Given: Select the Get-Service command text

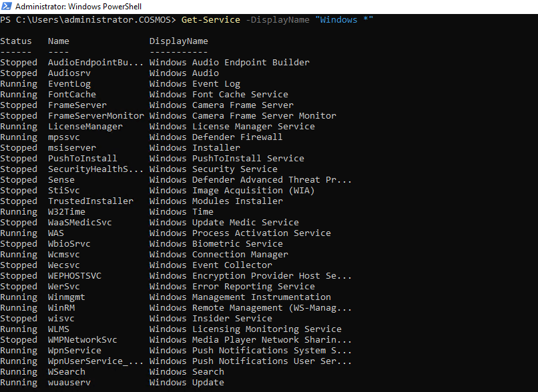Looking at the screenshot, I should click(x=210, y=20).
